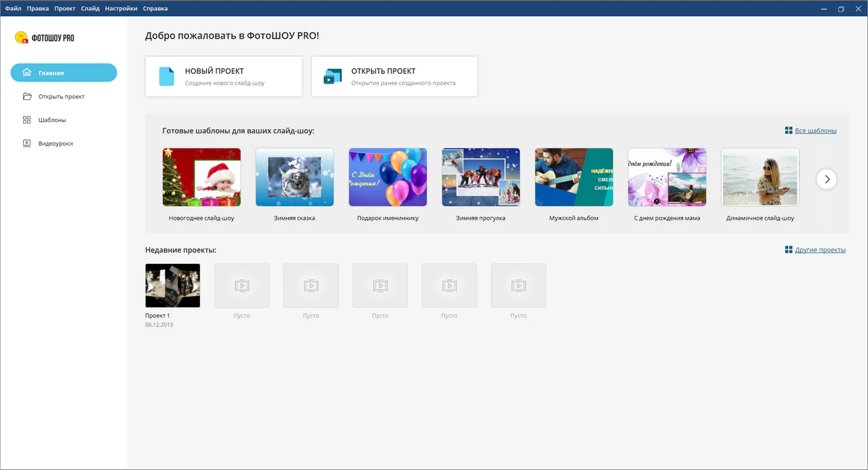Choose the Подарок имениннику template thumbnail

[388, 177]
